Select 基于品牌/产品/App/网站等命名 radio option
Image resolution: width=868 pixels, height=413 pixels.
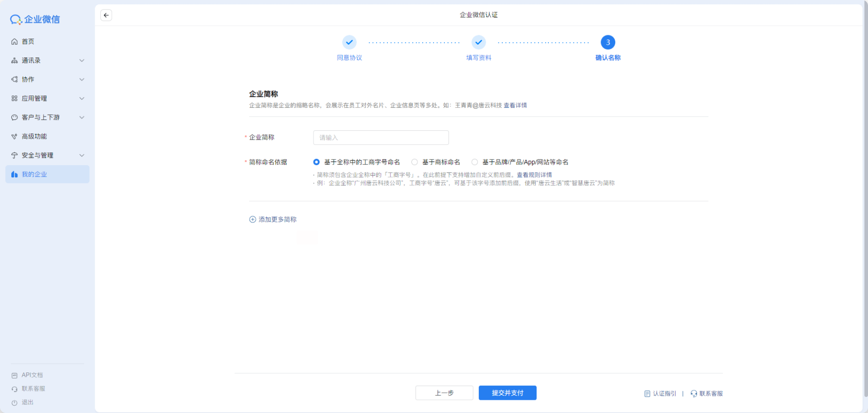(x=474, y=162)
